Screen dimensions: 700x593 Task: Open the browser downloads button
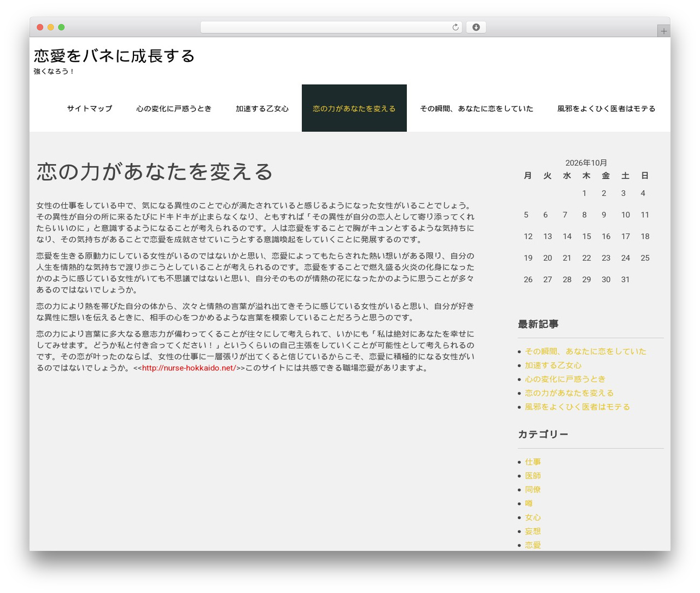tap(476, 27)
